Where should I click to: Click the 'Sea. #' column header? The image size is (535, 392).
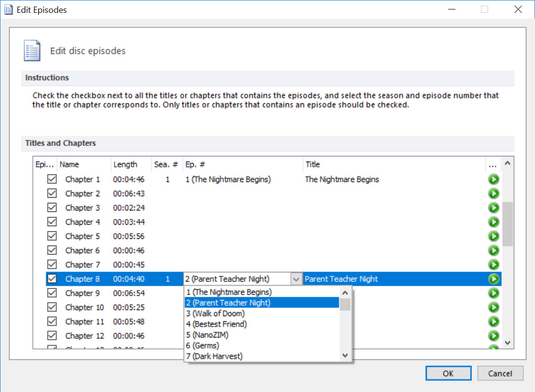click(167, 164)
